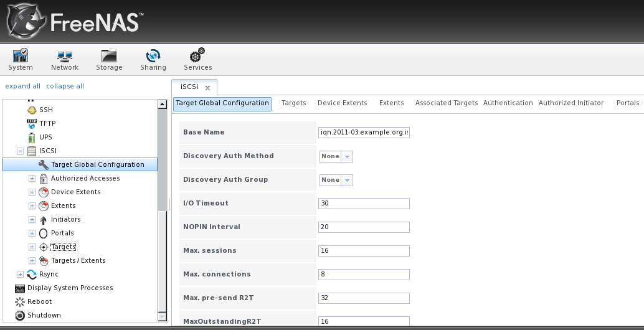Click the I/O Timeout input field

[x=364, y=204]
